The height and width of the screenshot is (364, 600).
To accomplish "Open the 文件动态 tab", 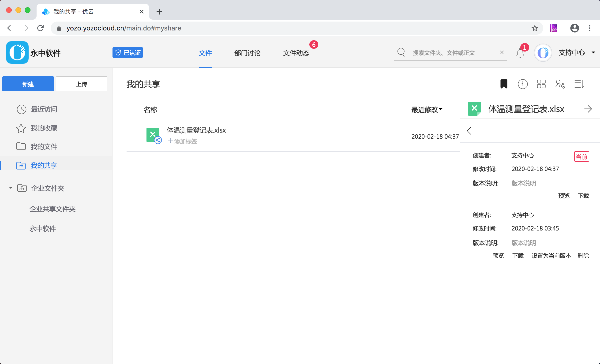I will click(x=296, y=53).
